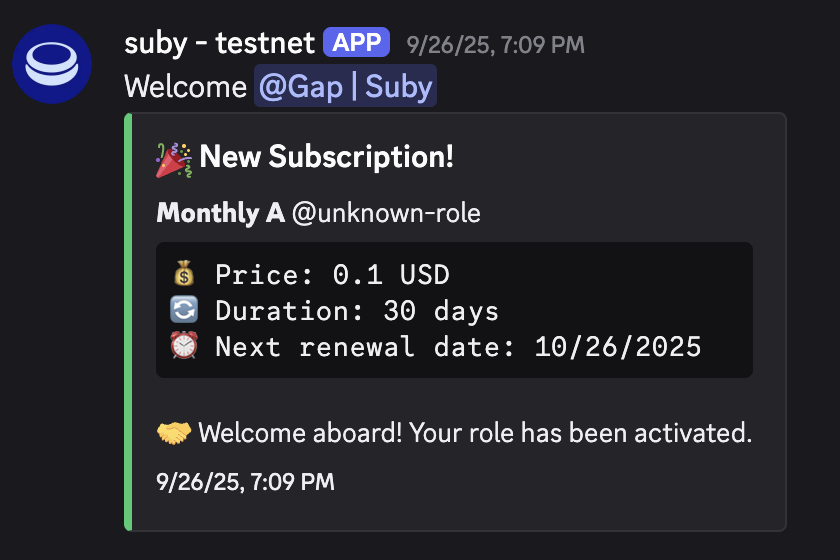Click the party popper emoji
840x560 pixels.
[x=174, y=158]
